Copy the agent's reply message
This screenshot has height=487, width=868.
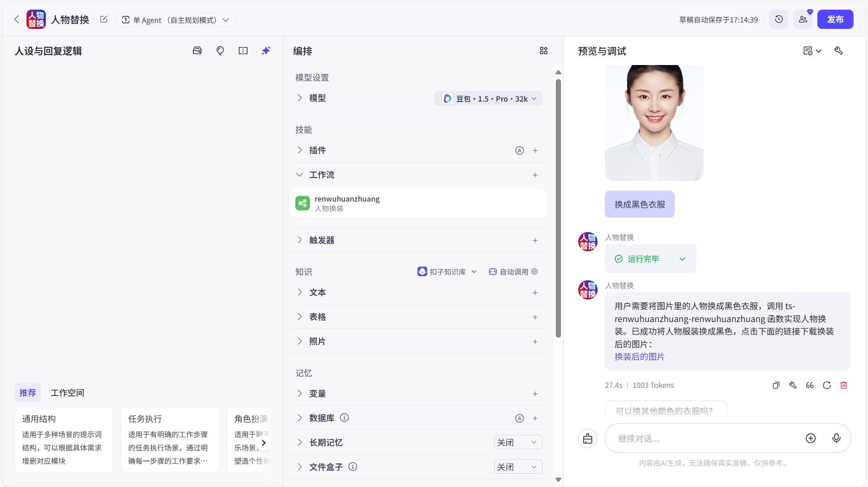tap(776, 385)
